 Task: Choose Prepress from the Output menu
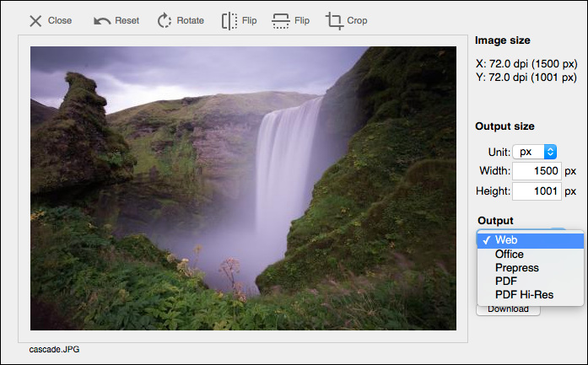[531, 267]
